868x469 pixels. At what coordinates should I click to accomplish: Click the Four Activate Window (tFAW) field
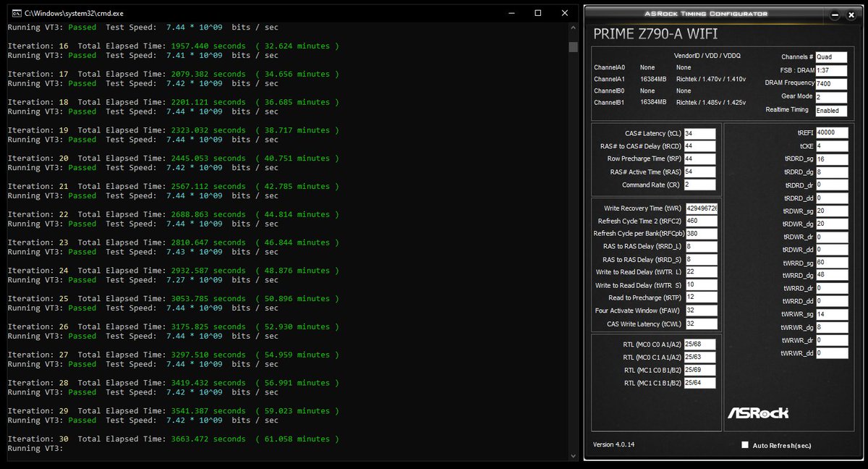701,310
